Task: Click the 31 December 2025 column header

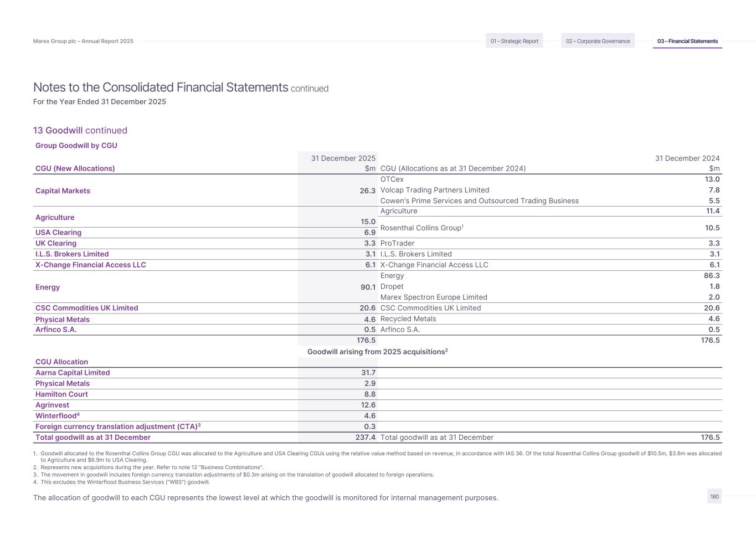Action: (343, 158)
